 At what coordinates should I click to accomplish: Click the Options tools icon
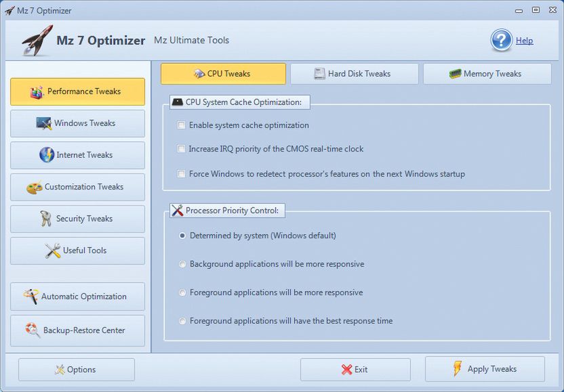click(60, 370)
